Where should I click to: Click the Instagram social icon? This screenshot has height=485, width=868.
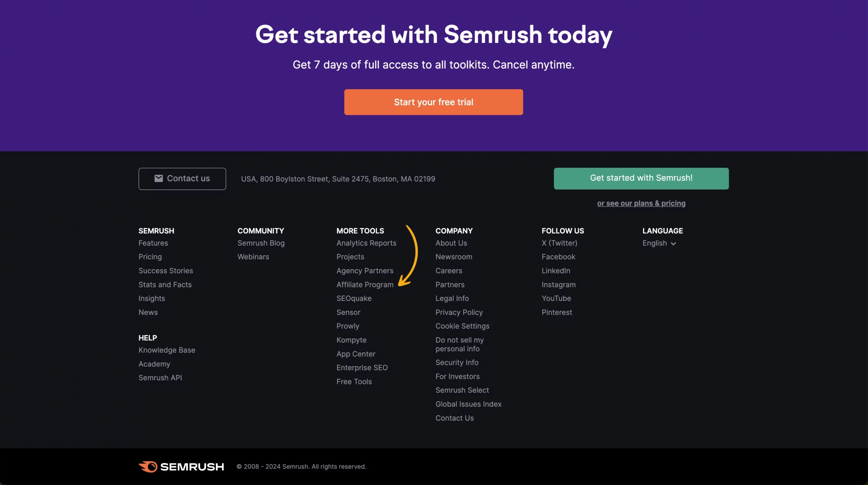click(x=558, y=285)
